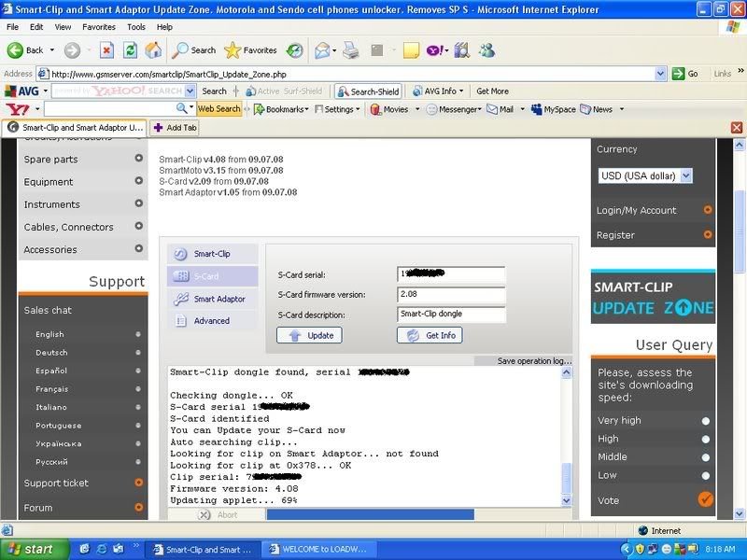Click the blue update progress bar
Screen dimensions: 747x560
tap(370, 514)
